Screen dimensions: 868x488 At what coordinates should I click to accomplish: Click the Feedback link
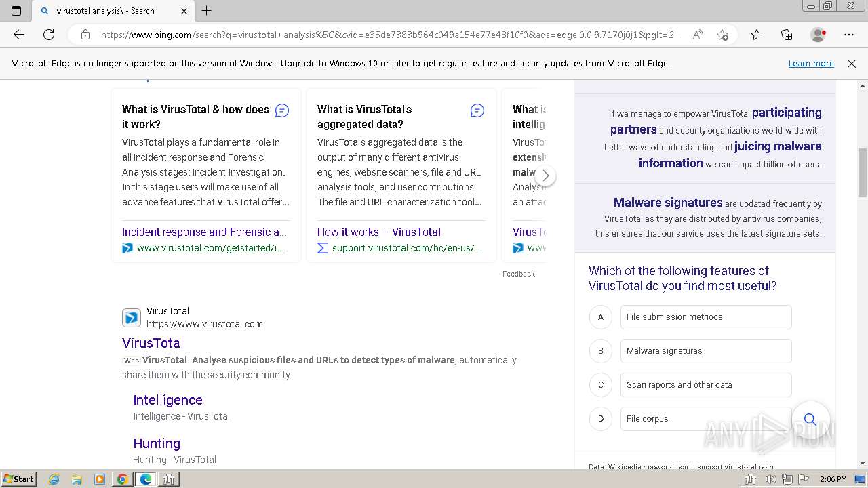point(519,274)
